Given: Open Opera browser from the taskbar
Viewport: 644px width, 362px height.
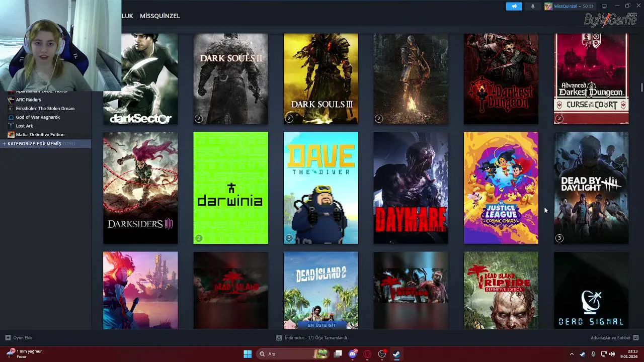Looking at the screenshot, I should 367,354.
